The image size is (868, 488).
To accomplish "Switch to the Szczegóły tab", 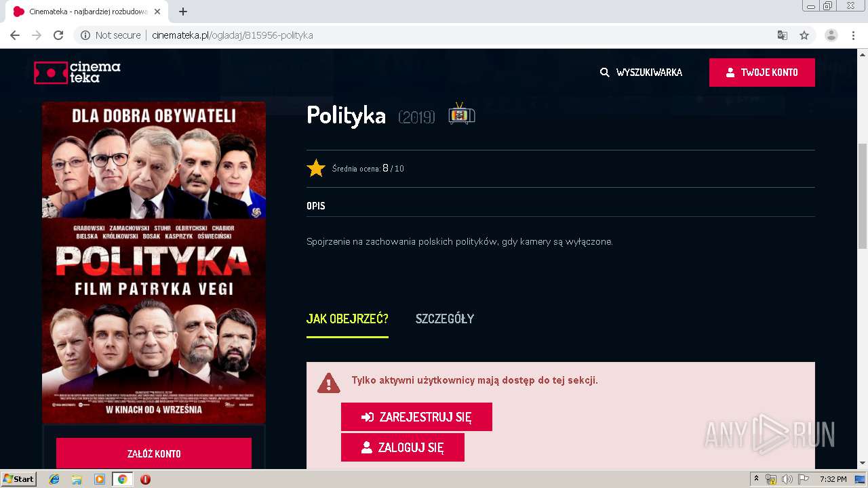I will 445,319.
